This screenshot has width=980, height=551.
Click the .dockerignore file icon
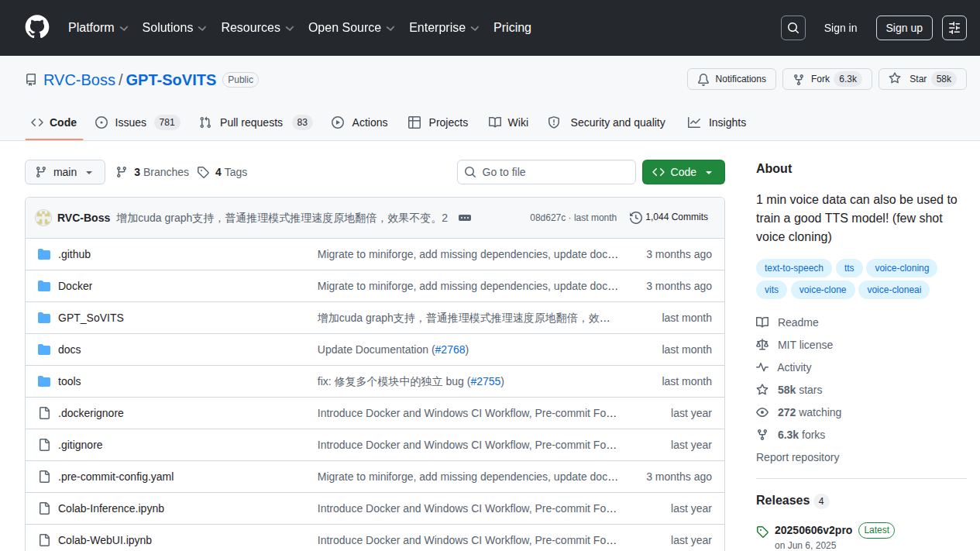(44, 413)
